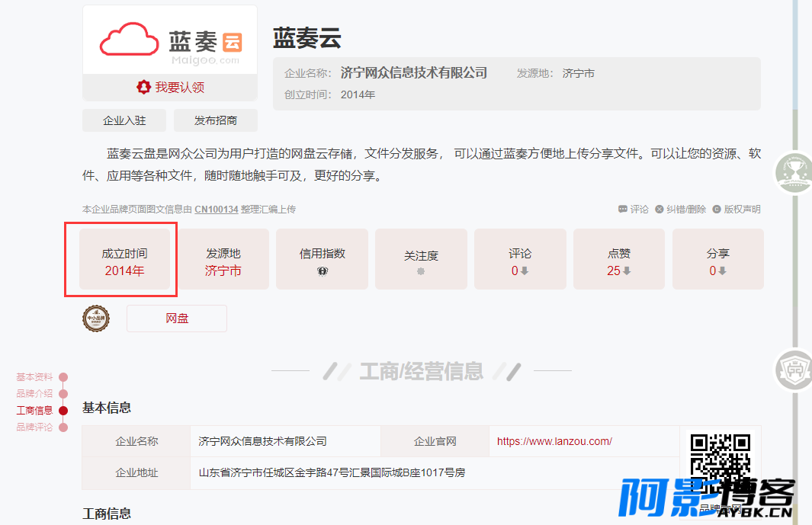
Task: Click the 评论 speech bubble link
Action: tap(633, 210)
